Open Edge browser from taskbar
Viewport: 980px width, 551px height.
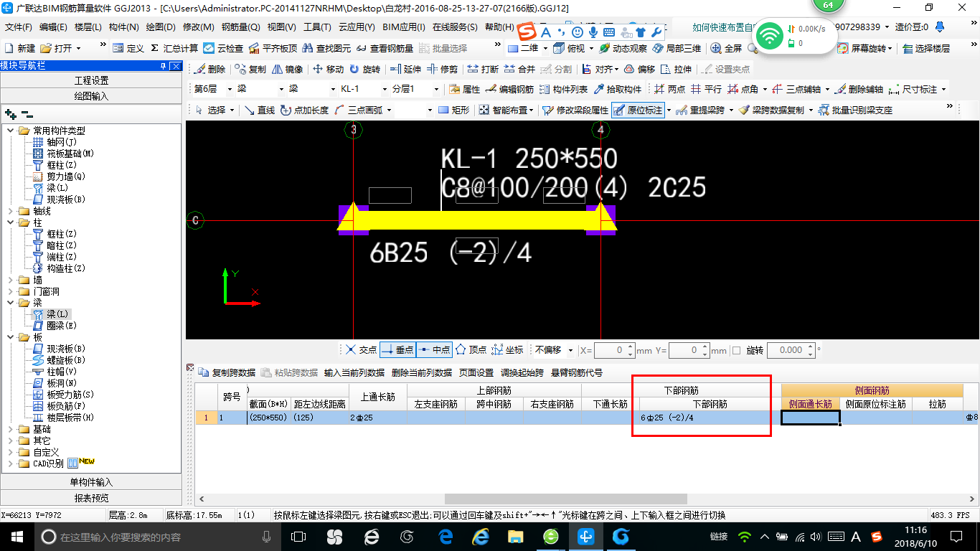tap(445, 537)
